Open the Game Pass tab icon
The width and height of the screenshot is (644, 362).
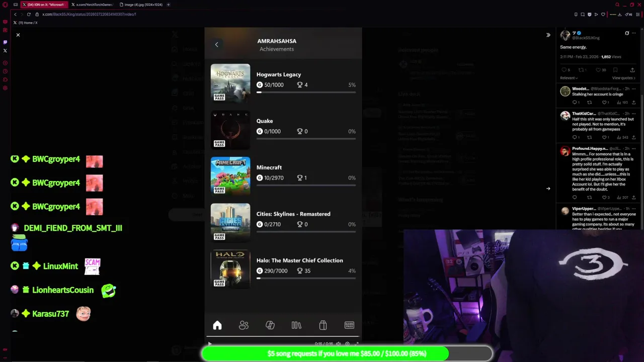[x=349, y=325]
